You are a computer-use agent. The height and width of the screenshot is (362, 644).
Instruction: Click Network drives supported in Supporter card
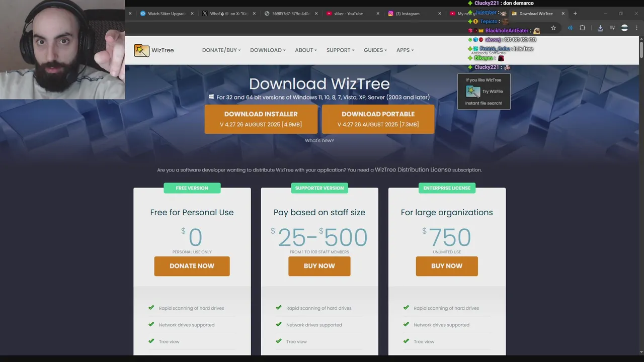[x=314, y=325]
